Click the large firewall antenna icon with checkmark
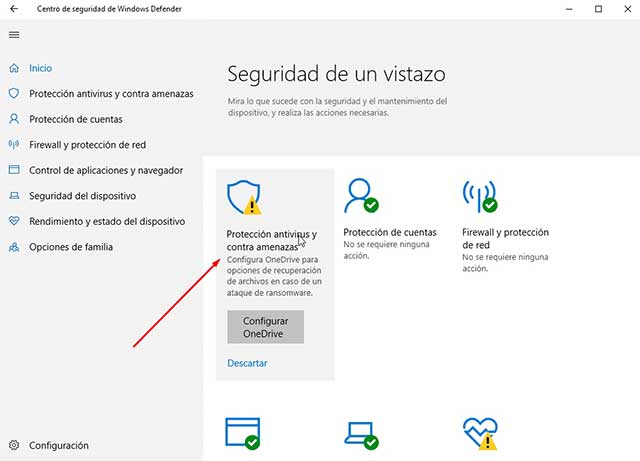Viewport: 640px width, 461px height. tap(480, 196)
